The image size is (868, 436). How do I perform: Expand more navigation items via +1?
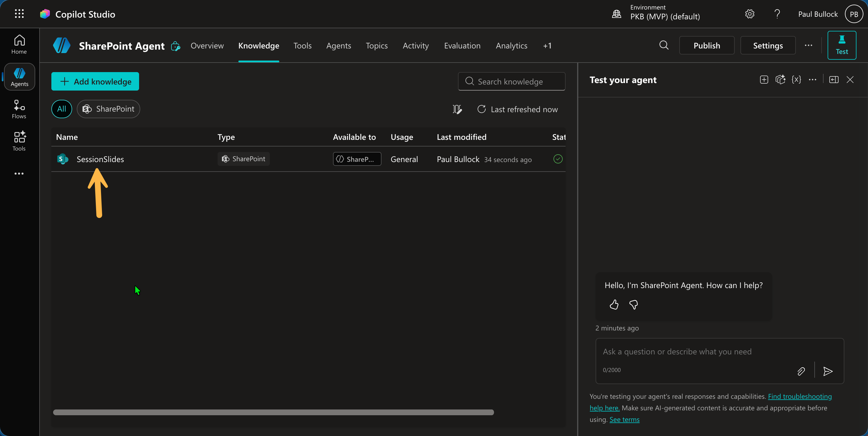[547, 46]
